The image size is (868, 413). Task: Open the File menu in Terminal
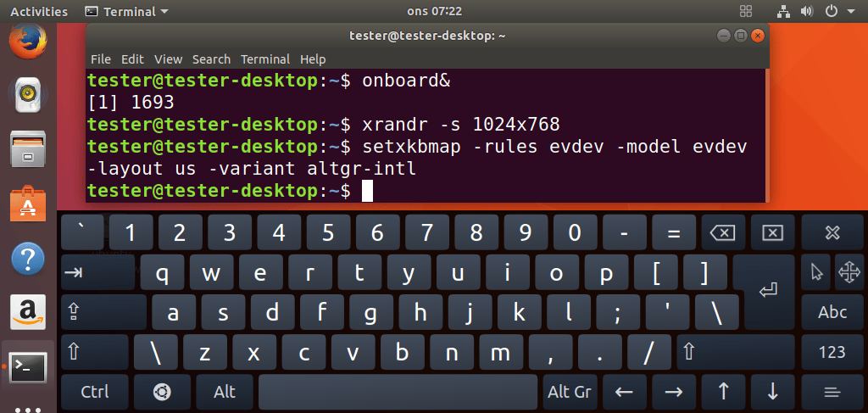101,59
